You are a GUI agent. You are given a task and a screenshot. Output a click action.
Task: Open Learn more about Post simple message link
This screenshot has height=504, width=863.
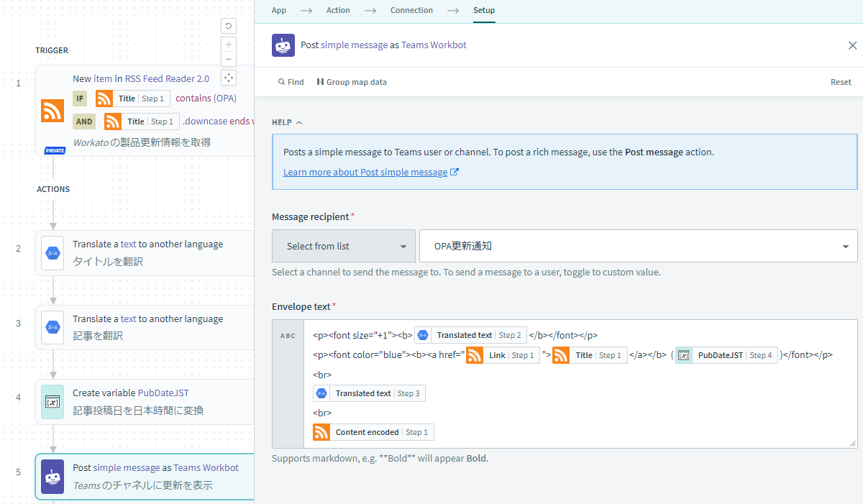click(371, 173)
